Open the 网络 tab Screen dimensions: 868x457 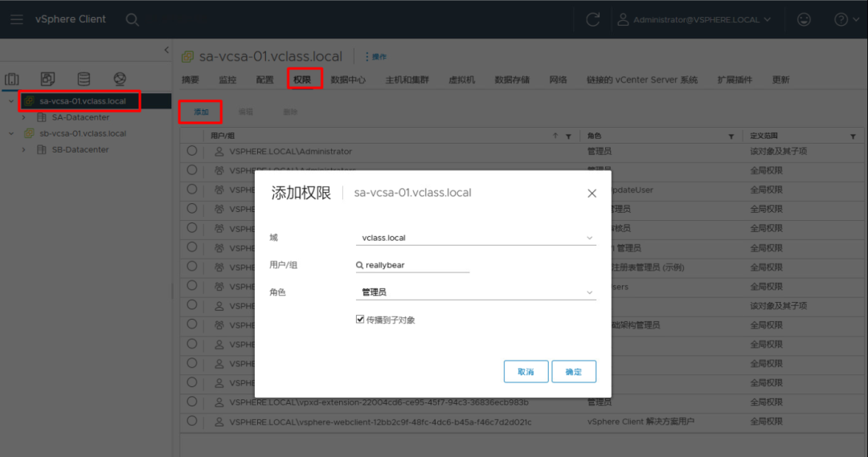(x=558, y=80)
